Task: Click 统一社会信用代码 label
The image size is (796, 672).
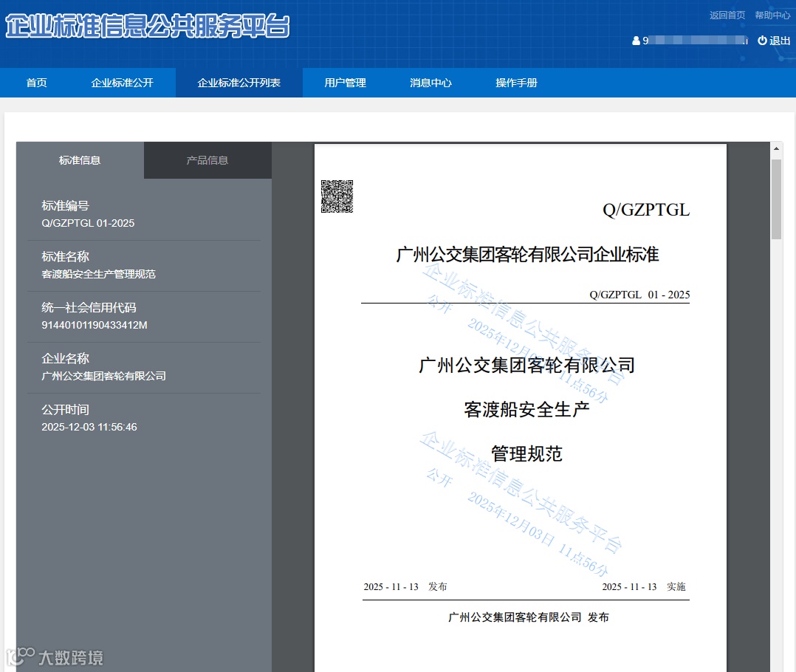Action: point(89,308)
